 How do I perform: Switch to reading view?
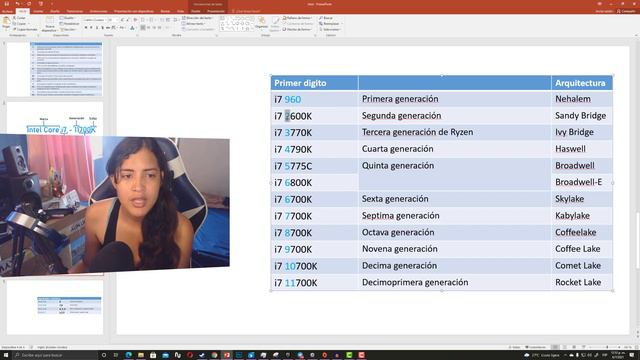574,347
